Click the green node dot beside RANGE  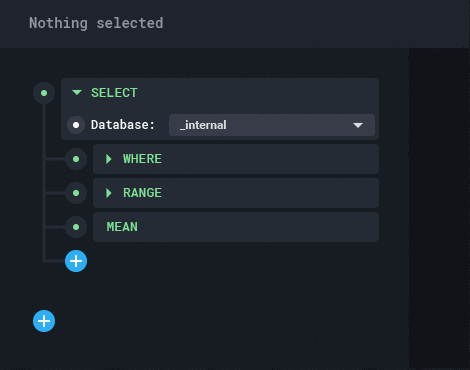tap(76, 193)
